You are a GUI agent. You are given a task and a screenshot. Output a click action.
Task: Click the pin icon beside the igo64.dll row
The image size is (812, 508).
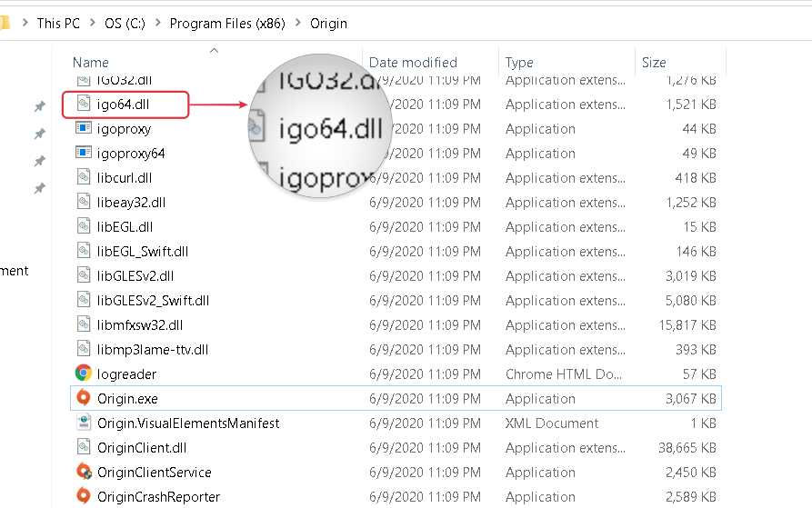coord(40,106)
